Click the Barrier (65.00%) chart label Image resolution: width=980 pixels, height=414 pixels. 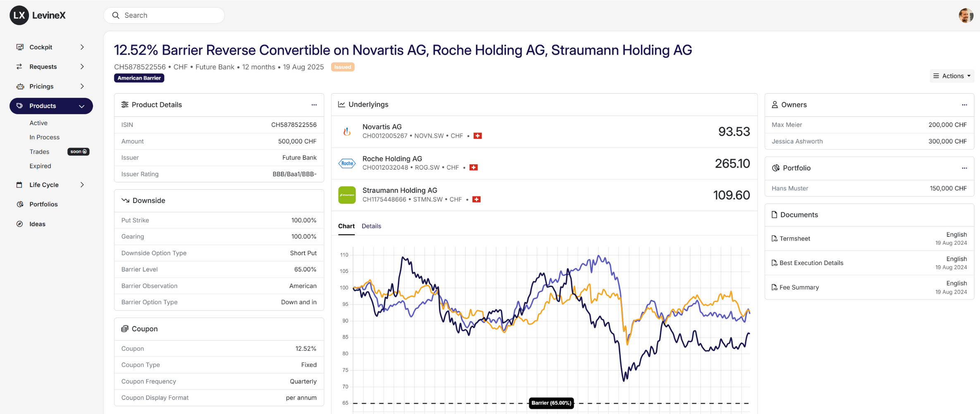pos(551,403)
